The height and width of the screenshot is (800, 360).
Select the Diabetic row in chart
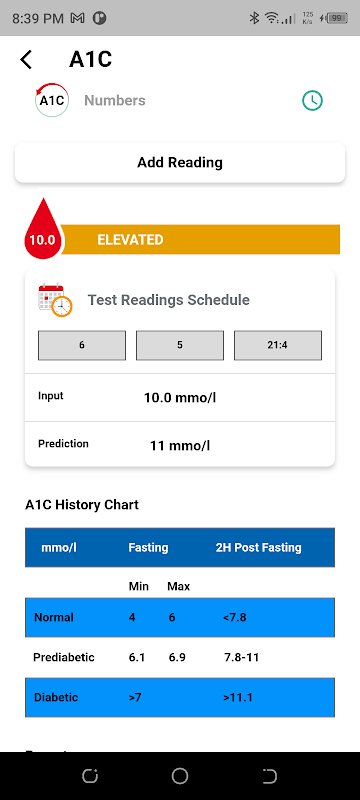pyautogui.click(x=180, y=697)
